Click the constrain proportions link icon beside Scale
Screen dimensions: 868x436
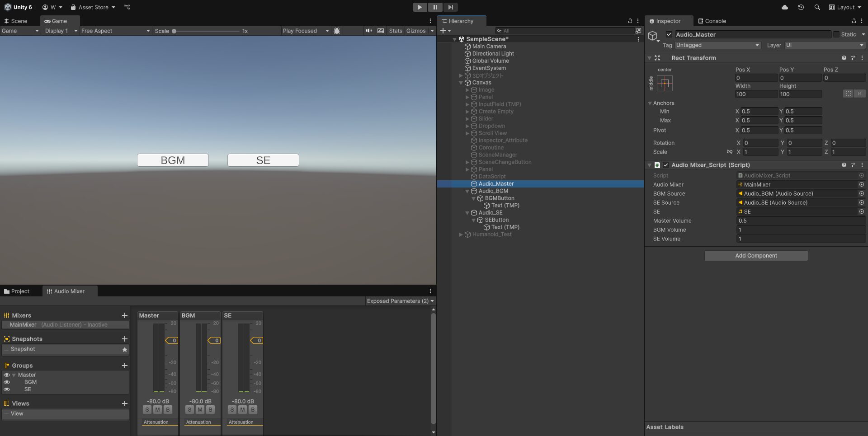(729, 152)
